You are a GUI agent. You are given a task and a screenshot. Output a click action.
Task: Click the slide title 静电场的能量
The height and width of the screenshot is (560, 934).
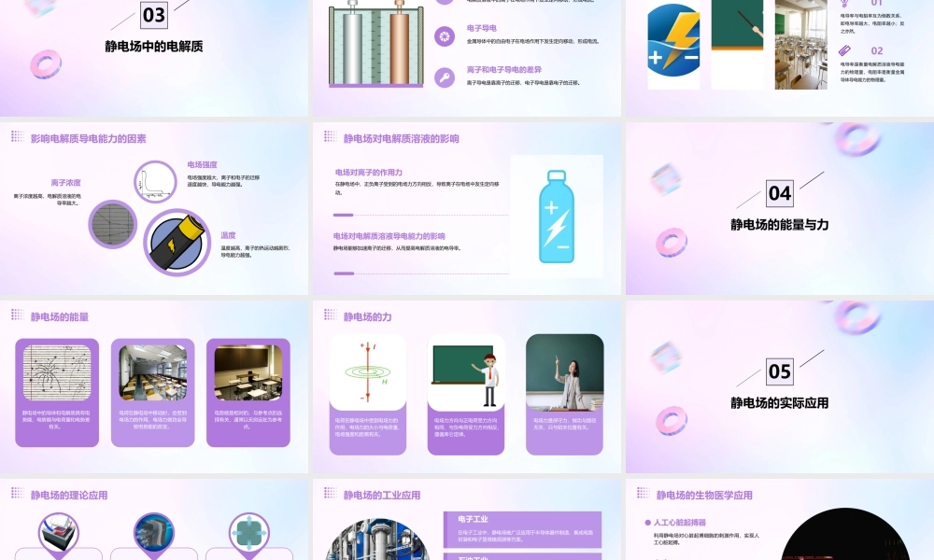click(x=60, y=317)
